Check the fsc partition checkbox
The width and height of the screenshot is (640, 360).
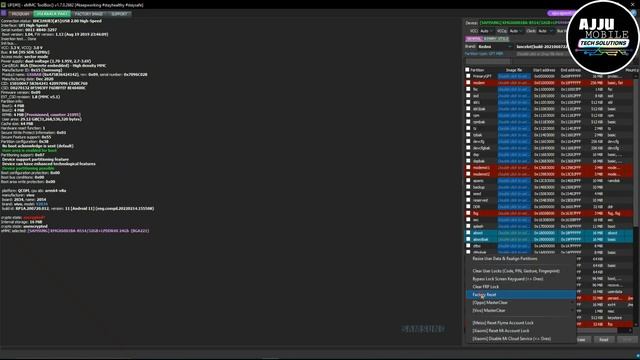(468, 89)
